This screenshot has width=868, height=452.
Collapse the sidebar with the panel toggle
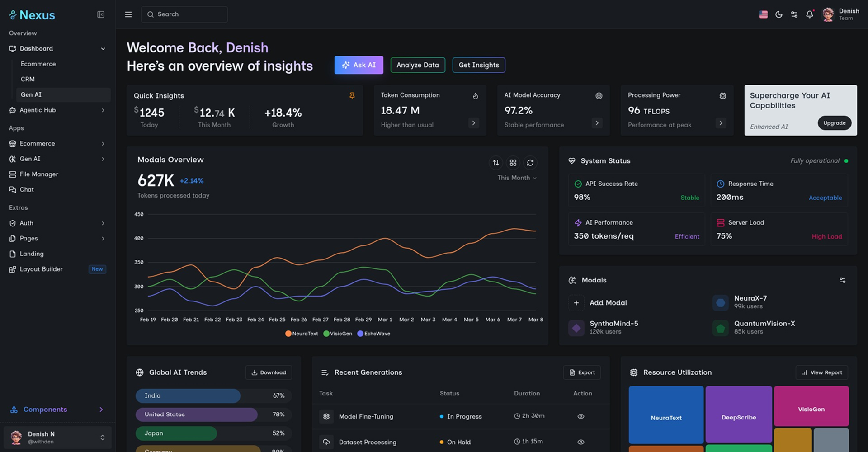tap(101, 14)
